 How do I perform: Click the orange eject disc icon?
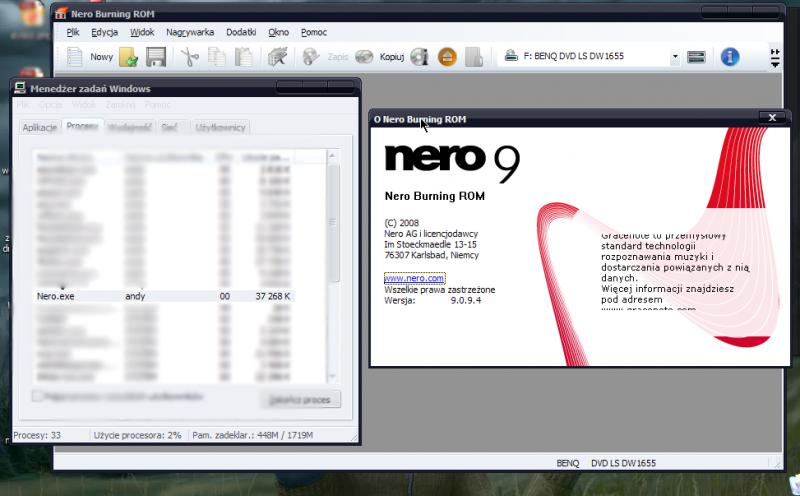[x=447, y=57]
